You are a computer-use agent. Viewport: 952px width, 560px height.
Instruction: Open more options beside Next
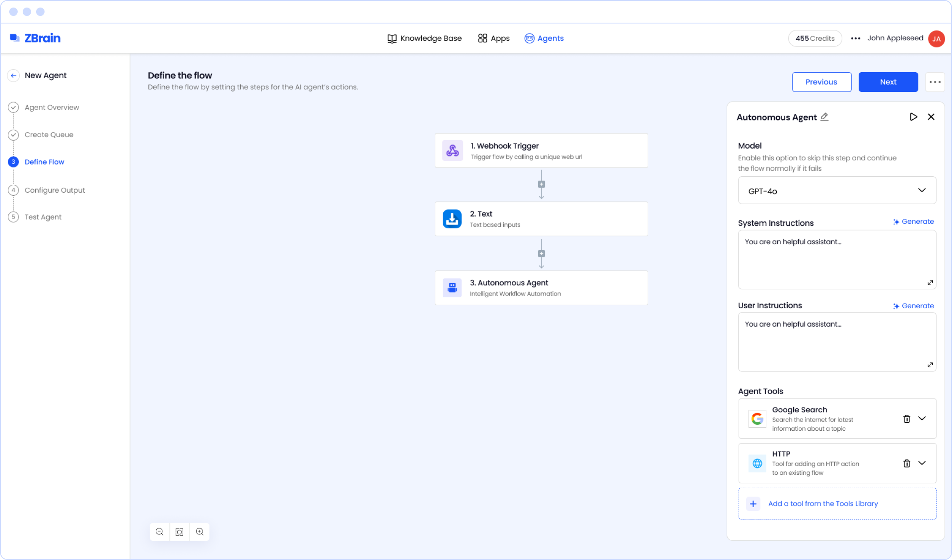pyautogui.click(x=935, y=82)
